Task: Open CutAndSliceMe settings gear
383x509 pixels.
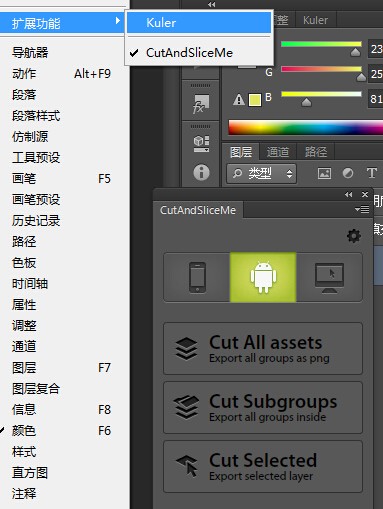Action: (354, 236)
